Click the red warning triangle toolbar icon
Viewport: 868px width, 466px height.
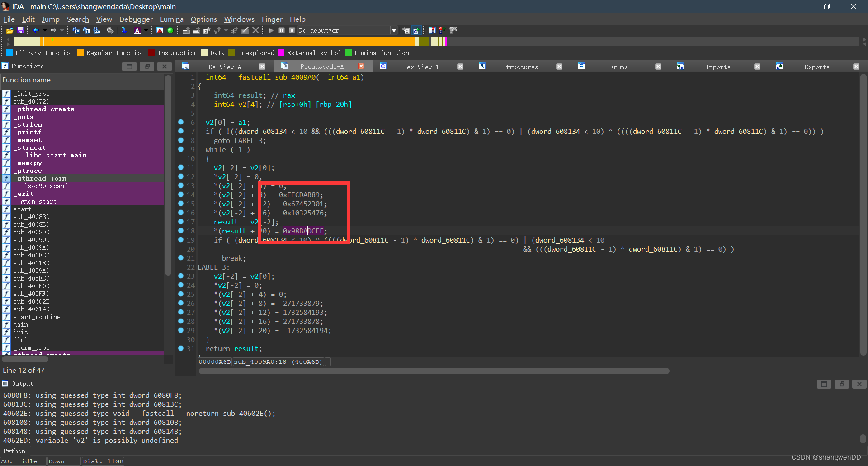click(x=160, y=30)
